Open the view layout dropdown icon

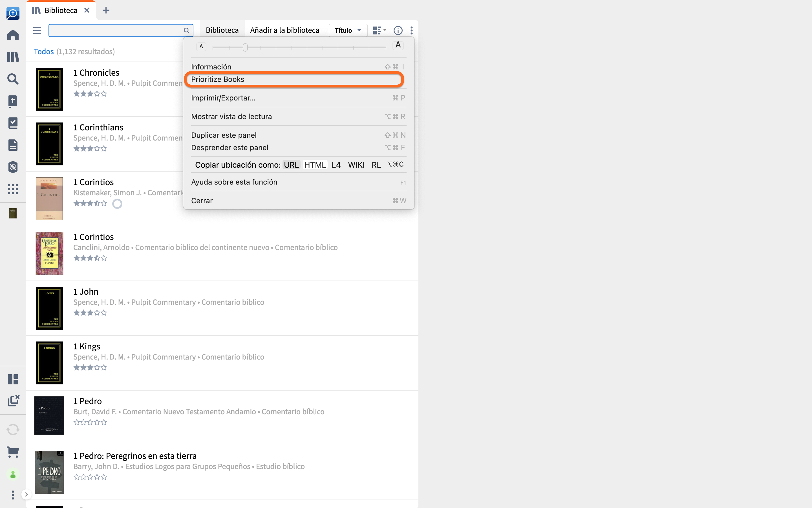(x=380, y=30)
